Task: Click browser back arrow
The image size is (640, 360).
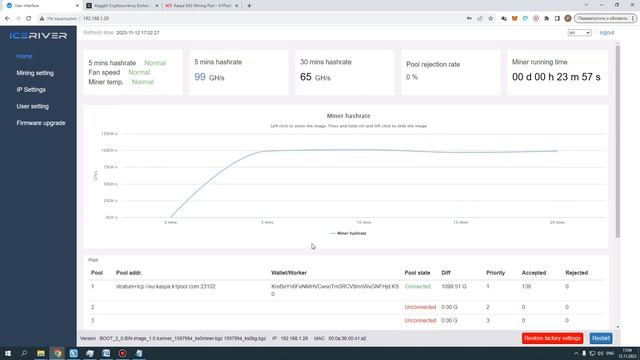Action: (x=7, y=18)
